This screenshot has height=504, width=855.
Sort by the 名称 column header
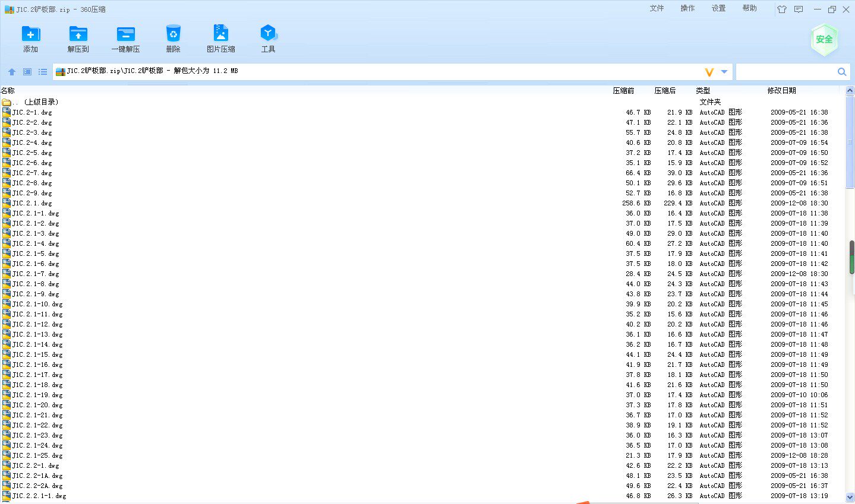pyautogui.click(x=8, y=91)
